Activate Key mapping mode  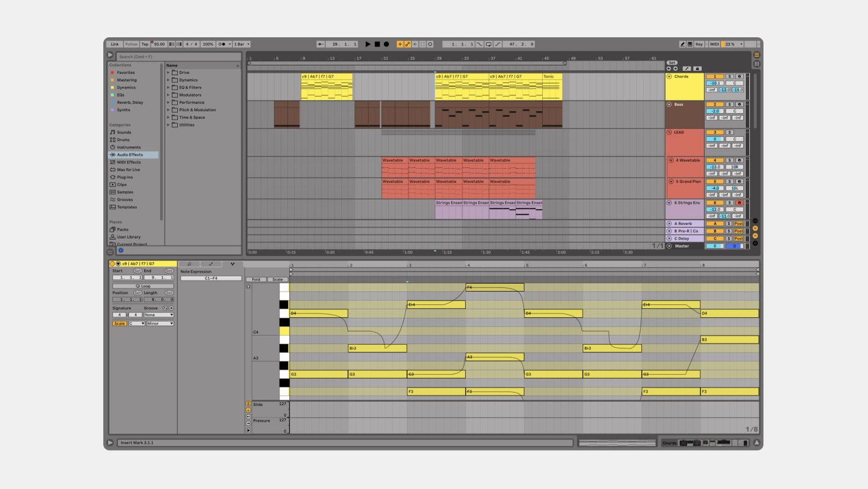point(699,44)
